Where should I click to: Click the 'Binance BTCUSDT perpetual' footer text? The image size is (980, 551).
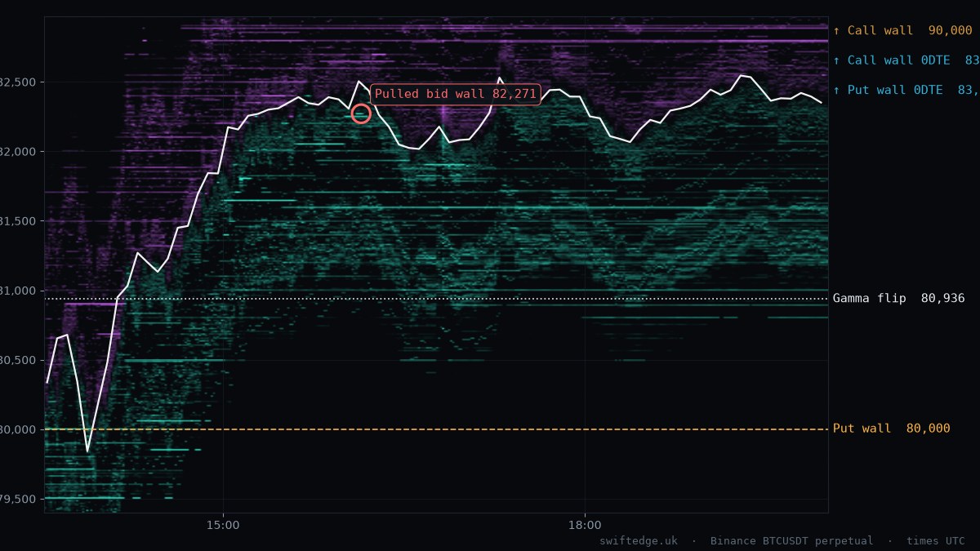(x=791, y=541)
